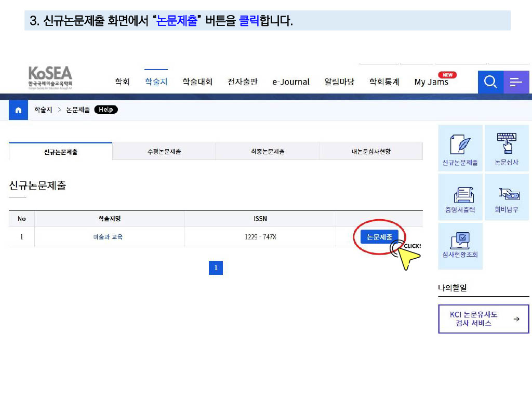The width and height of the screenshot is (532, 399).
Task: Open KCI 논문유사도 검사 서비스 link
Action: pos(484,319)
